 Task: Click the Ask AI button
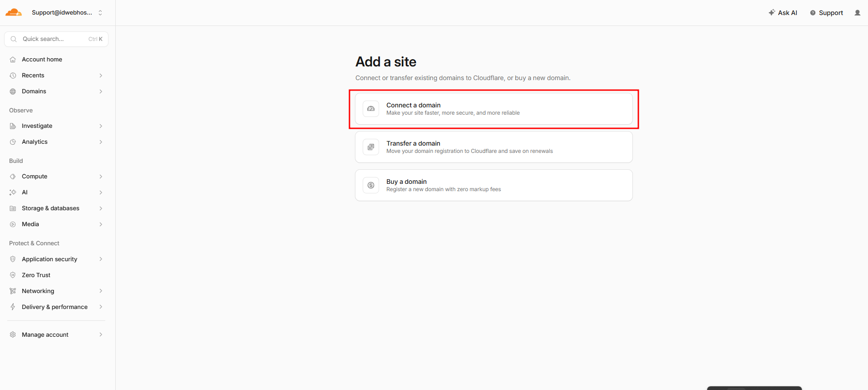783,13
